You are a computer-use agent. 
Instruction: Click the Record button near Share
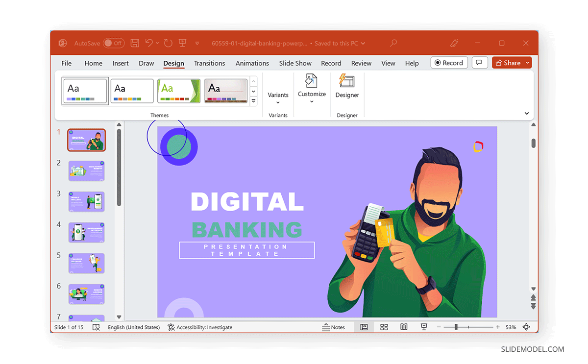pyautogui.click(x=449, y=62)
